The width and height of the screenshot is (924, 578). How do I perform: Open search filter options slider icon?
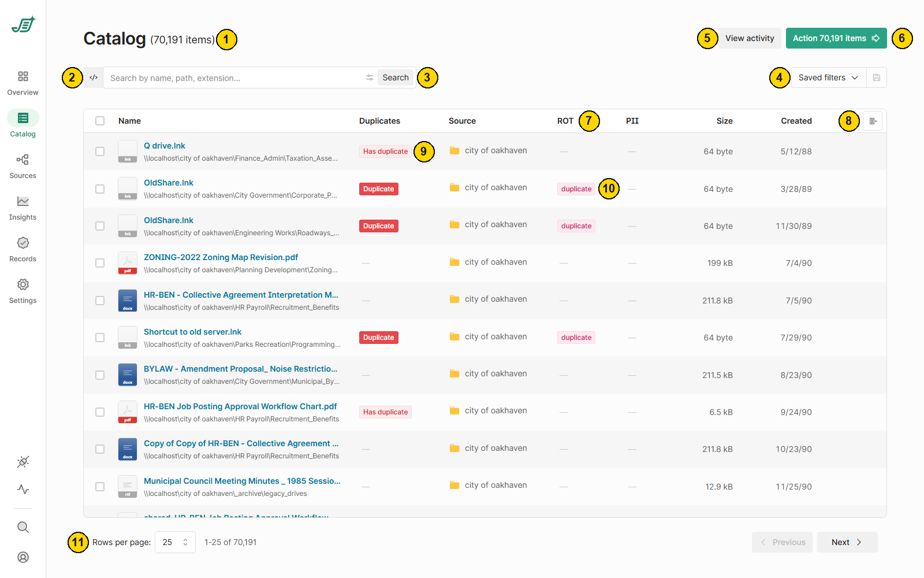pyautogui.click(x=370, y=77)
